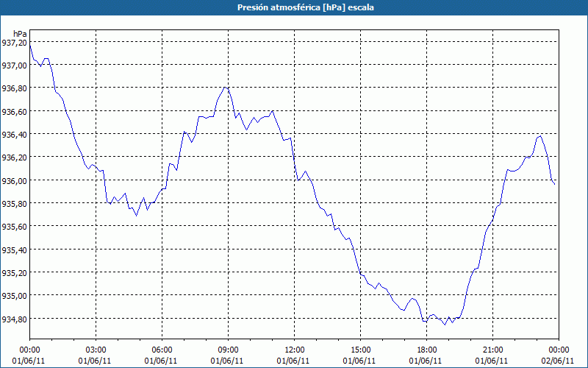Click the blue curve's final point at right edge
Screen dimensions: 588x368
555,184
